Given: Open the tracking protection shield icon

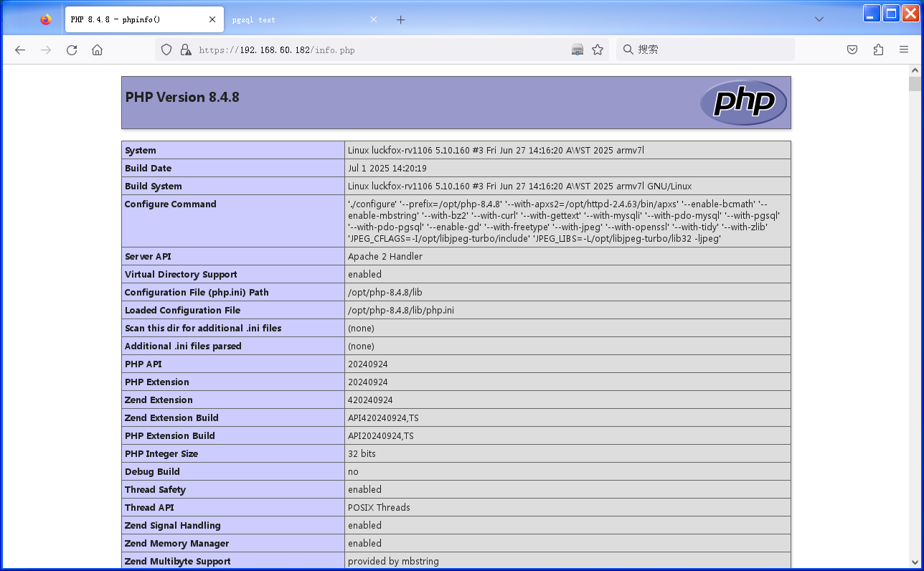Looking at the screenshot, I should click(166, 49).
